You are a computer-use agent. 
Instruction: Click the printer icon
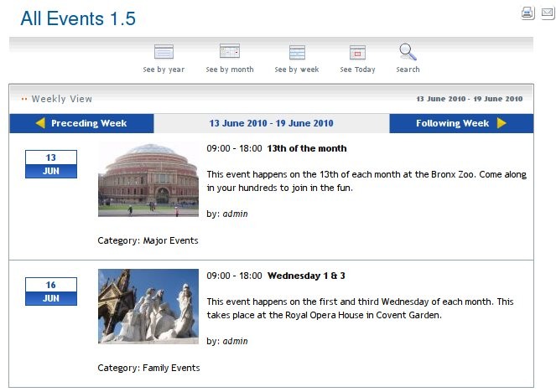(527, 13)
